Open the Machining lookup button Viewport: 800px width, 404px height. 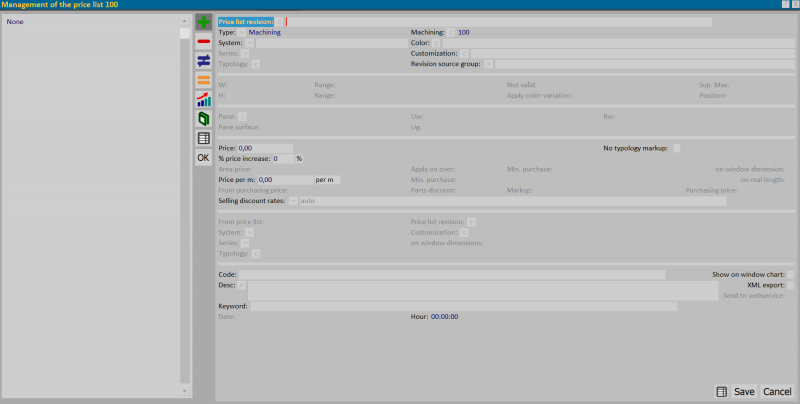(451, 33)
